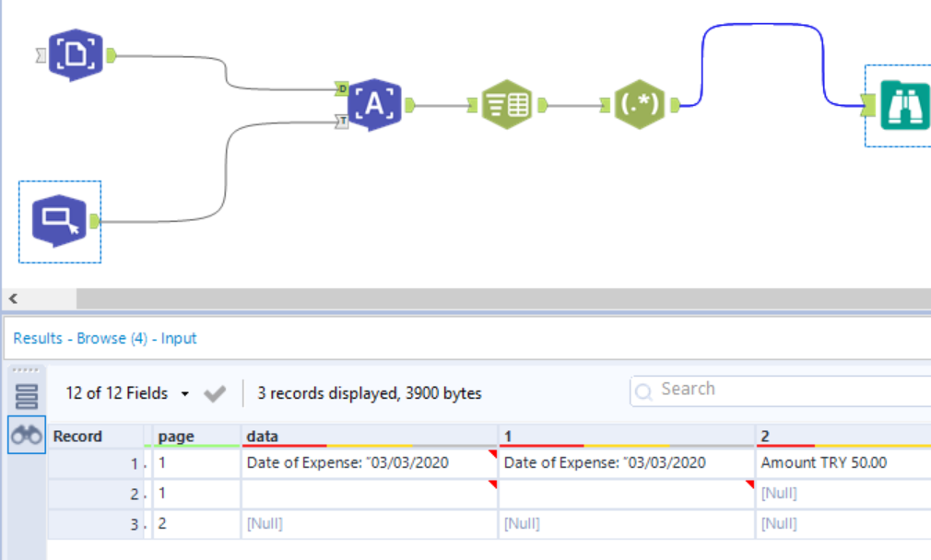Switch to the layout view icon in Results sidebar

tap(26, 394)
